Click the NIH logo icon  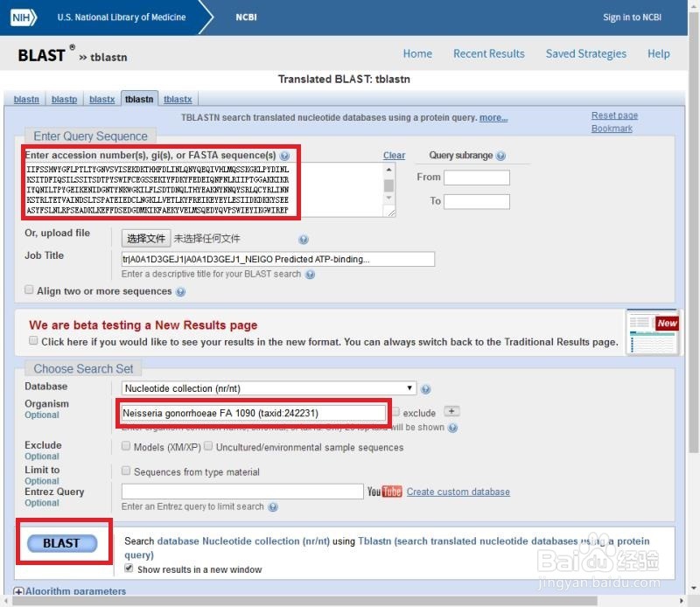[24, 17]
